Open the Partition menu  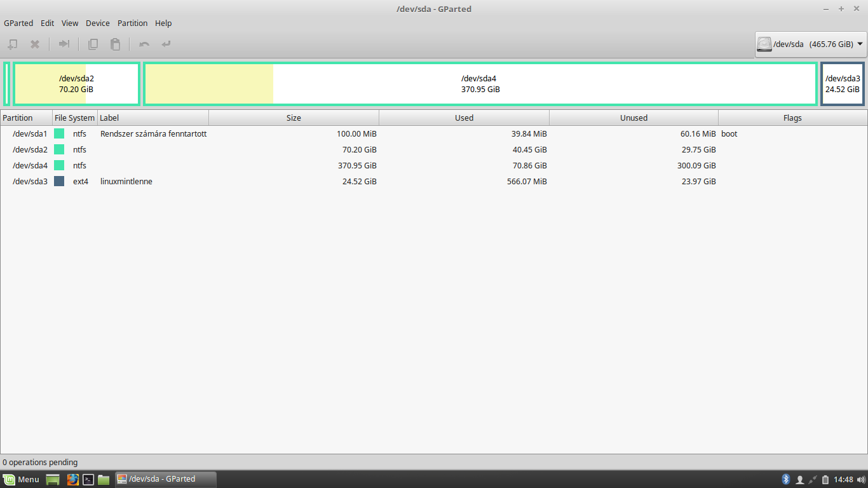(132, 23)
